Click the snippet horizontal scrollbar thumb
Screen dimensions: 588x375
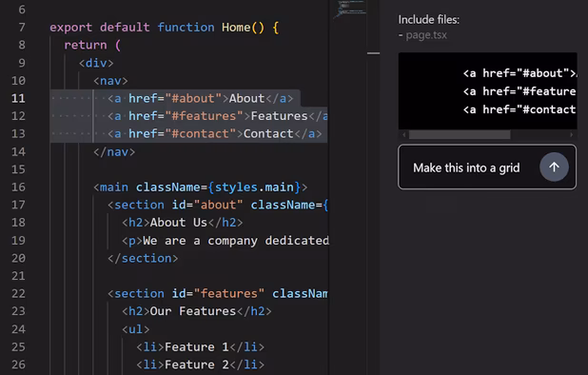coord(460,134)
